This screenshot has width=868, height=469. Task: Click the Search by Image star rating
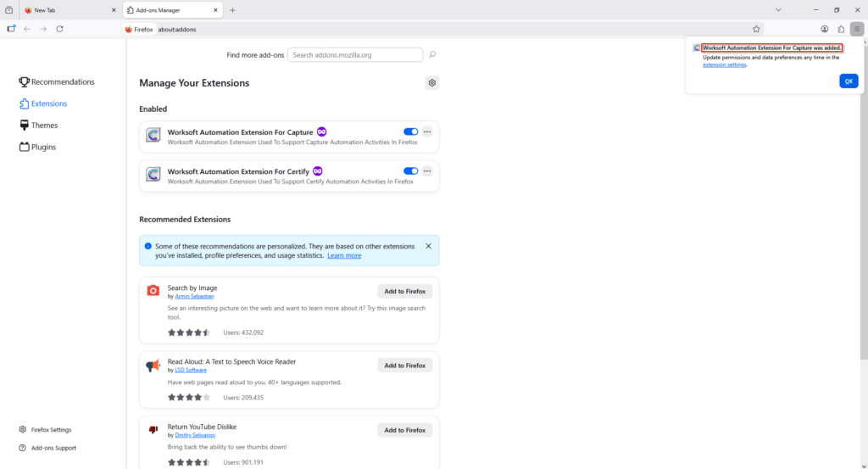click(x=189, y=332)
